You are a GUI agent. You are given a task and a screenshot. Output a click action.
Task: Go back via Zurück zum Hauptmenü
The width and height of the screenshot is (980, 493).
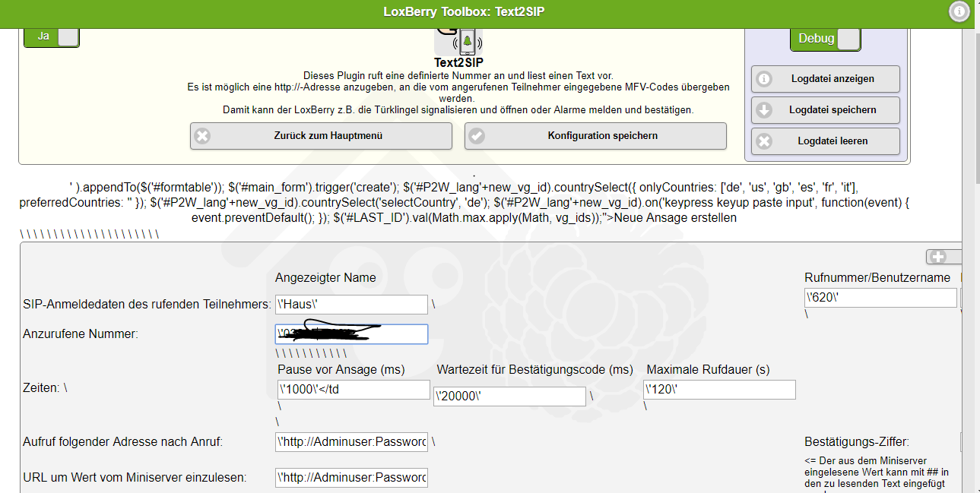[321, 136]
